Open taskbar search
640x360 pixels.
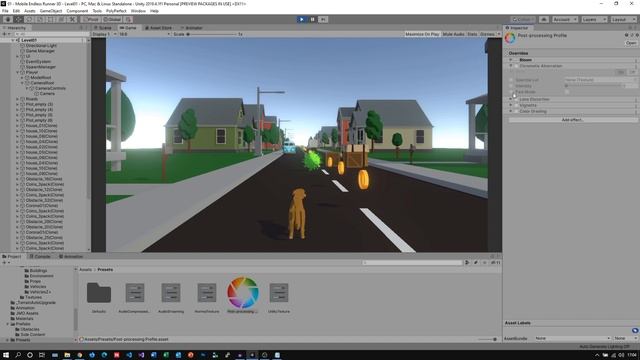click(18, 355)
